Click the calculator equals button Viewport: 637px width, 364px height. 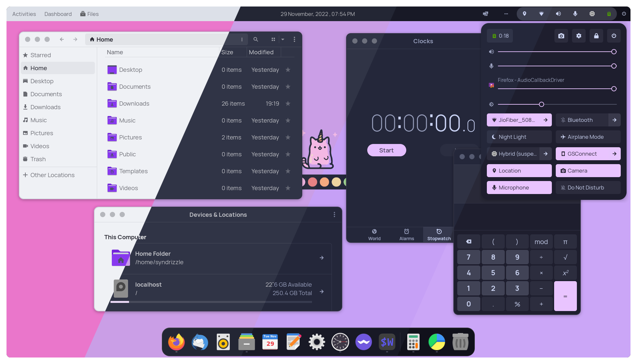(x=565, y=296)
